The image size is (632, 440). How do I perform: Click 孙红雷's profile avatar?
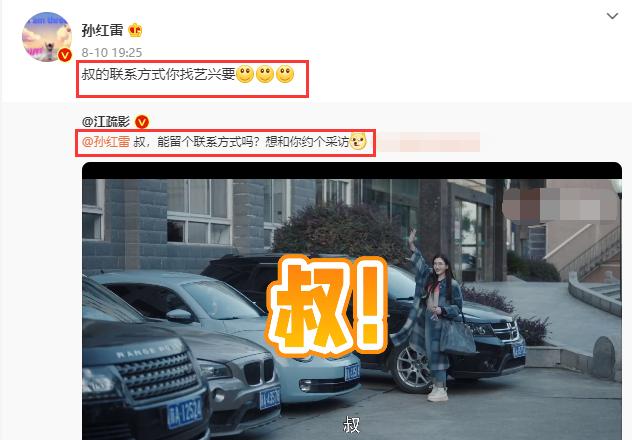pos(47,37)
